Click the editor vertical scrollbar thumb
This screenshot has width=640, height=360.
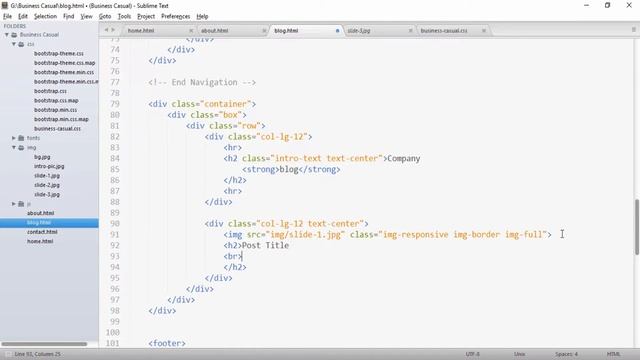(x=637, y=227)
